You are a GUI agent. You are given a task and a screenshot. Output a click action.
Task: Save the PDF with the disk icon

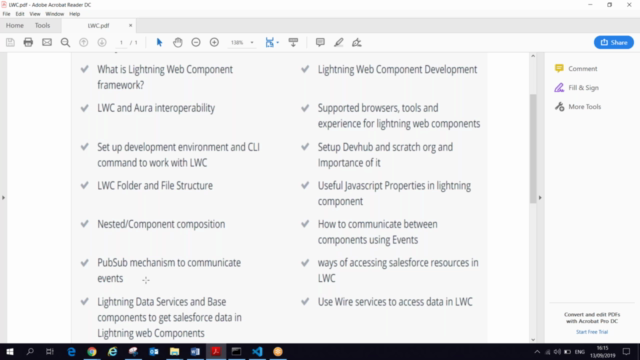[x=10, y=42]
